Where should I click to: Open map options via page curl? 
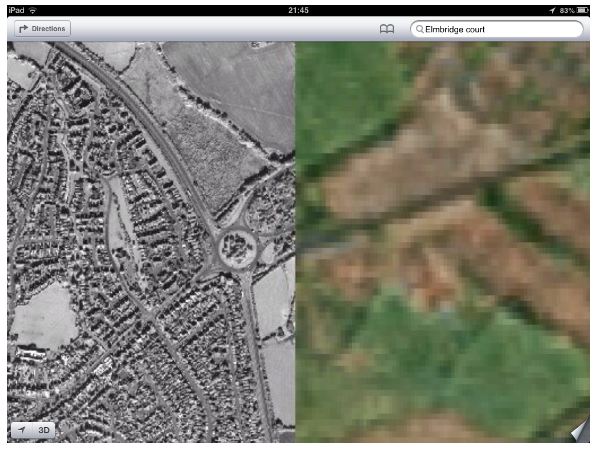[579, 430]
